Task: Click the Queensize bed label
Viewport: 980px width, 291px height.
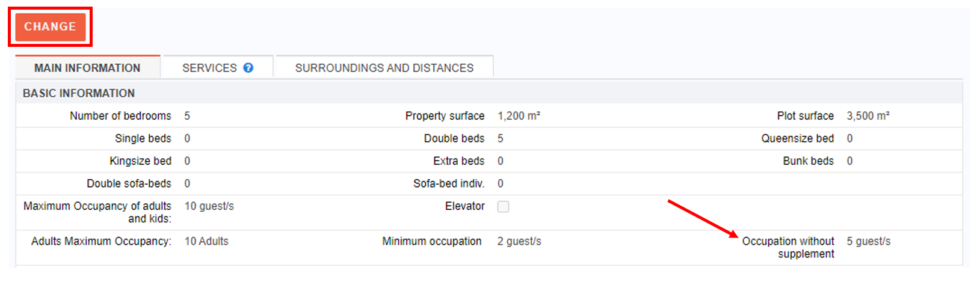Action: (797, 139)
